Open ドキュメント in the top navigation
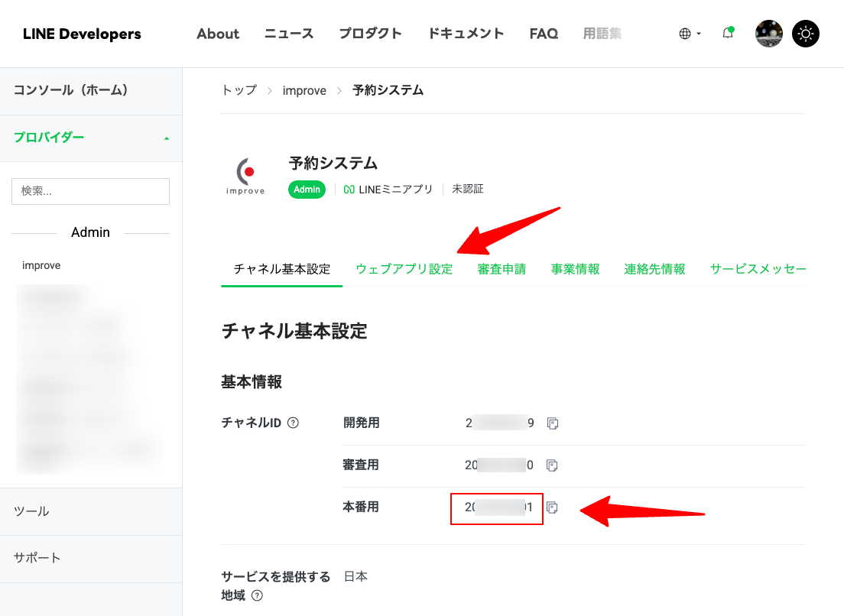844x616 pixels. [466, 34]
